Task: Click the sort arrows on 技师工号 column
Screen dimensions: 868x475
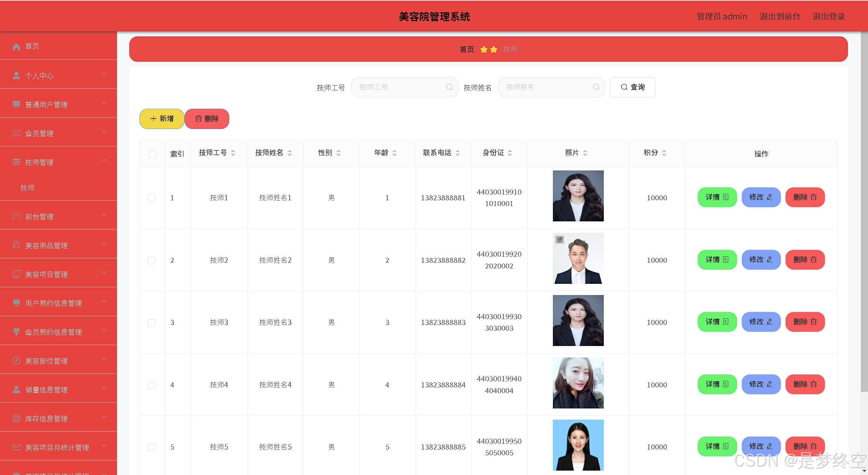Action: pyautogui.click(x=233, y=153)
